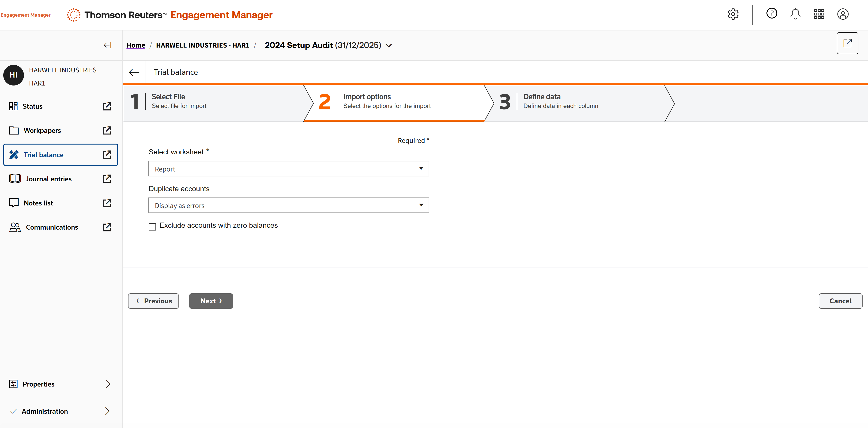
Task: Follow the Home breadcrumb link
Action: coord(136,45)
